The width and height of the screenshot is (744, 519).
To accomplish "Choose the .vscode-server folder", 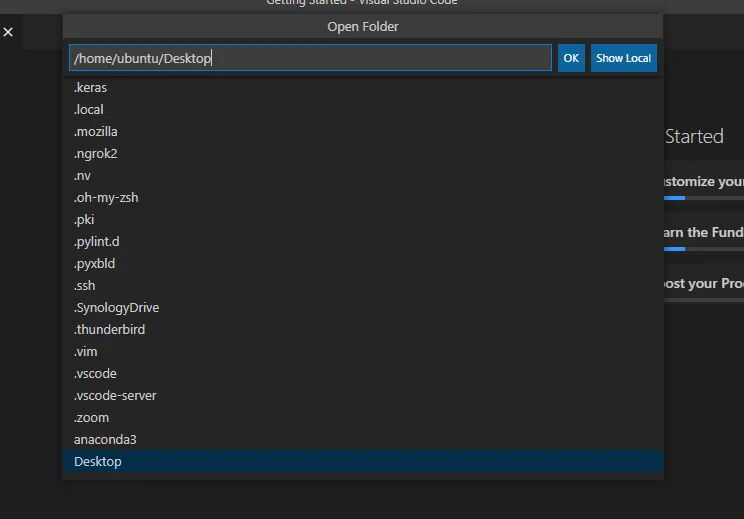I will click(x=115, y=396).
